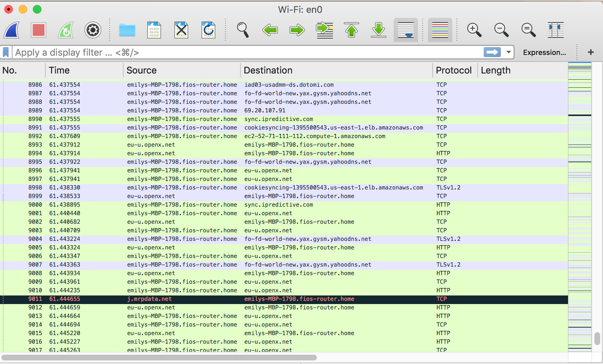Open the filter history dropdown
Image resolution: width=603 pixels, height=364 pixels.
point(508,52)
